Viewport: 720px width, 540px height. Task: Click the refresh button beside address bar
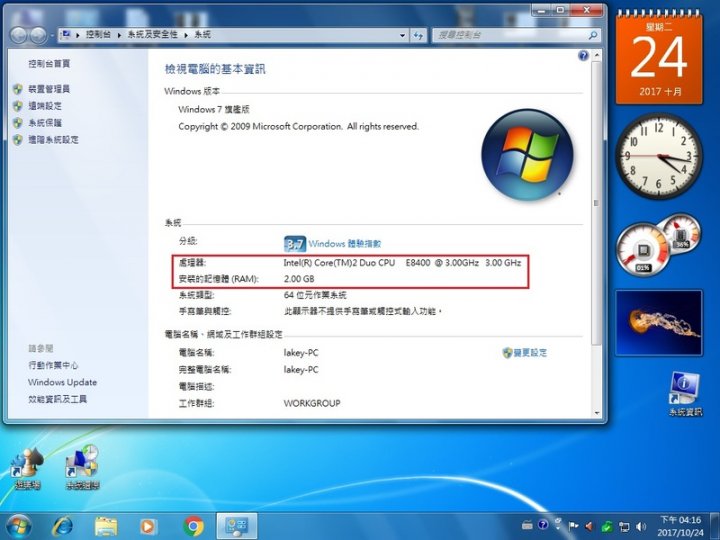pyautogui.click(x=418, y=35)
